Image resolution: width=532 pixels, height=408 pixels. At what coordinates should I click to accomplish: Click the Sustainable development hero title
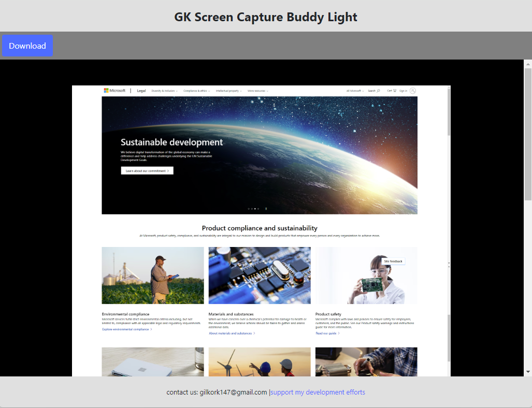(x=171, y=142)
